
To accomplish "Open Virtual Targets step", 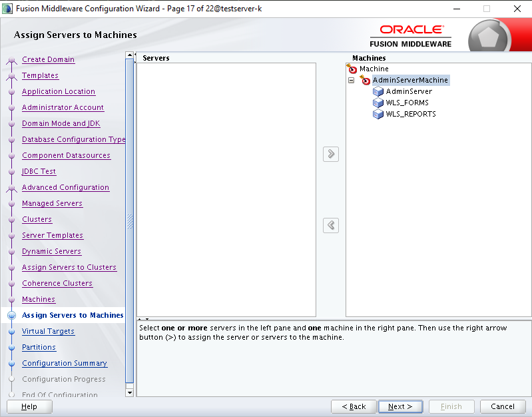I will 48,331.
